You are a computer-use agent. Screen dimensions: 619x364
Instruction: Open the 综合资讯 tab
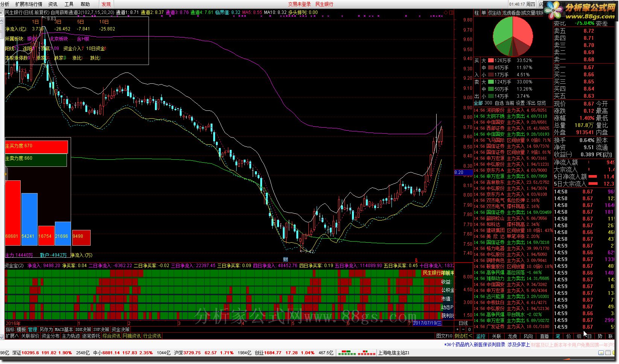(x=111, y=336)
